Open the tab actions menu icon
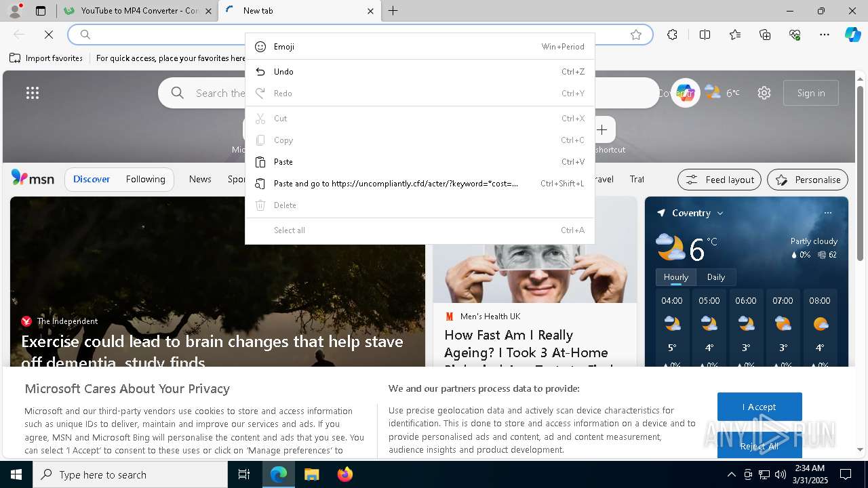The image size is (868, 488). click(x=41, y=11)
